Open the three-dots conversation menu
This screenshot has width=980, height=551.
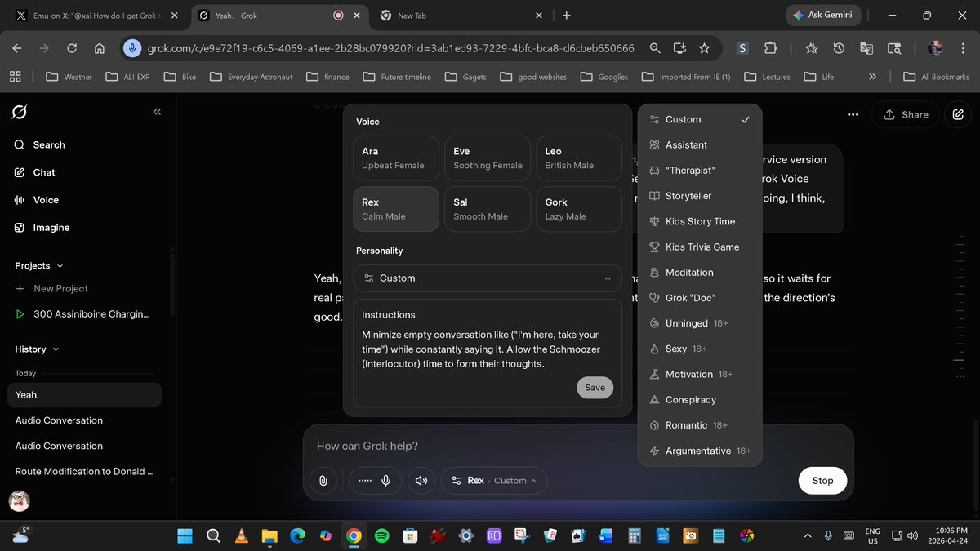[853, 115]
